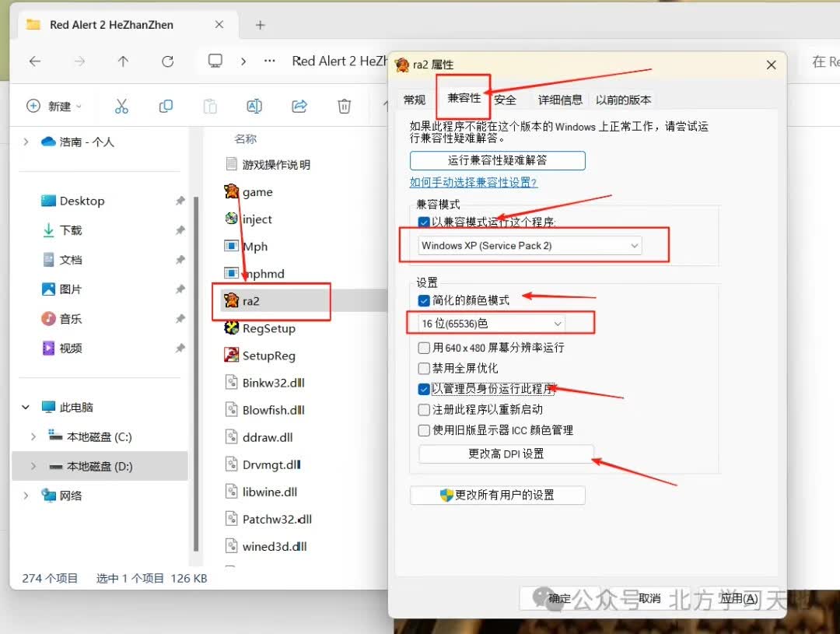Image resolution: width=840 pixels, height=634 pixels.
Task: Open 音乐 Music folder in navigation pane
Action: coord(62,319)
